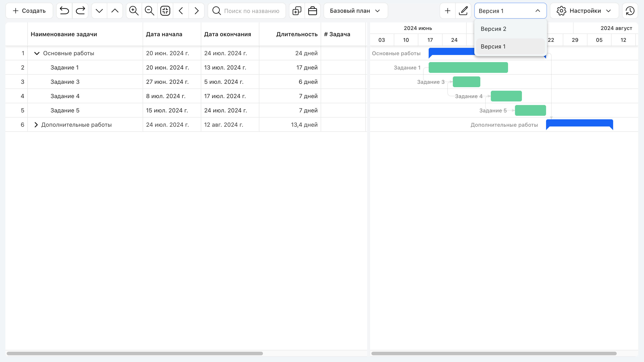This screenshot has height=362, width=644.
Task: Open the Базовый план dropdown
Action: pyautogui.click(x=356, y=11)
